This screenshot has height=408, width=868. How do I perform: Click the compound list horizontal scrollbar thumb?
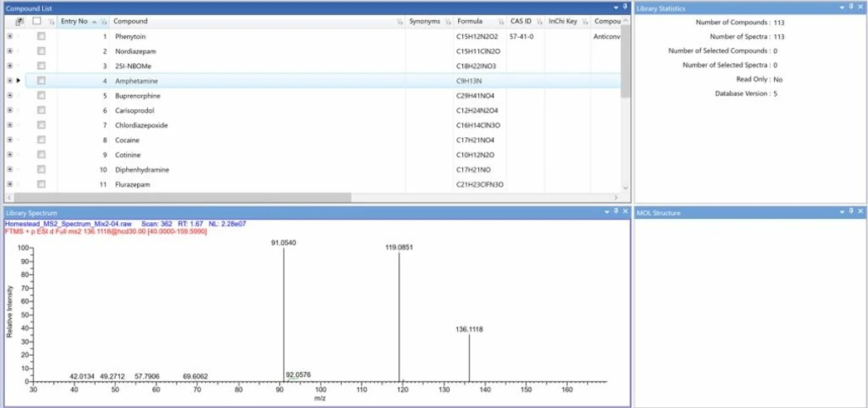pos(182,198)
